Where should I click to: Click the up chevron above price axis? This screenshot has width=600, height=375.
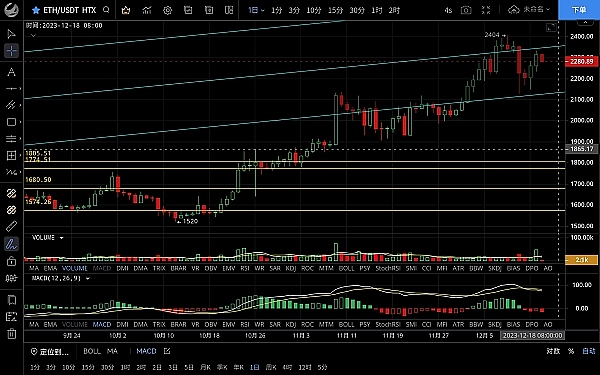(585, 22)
